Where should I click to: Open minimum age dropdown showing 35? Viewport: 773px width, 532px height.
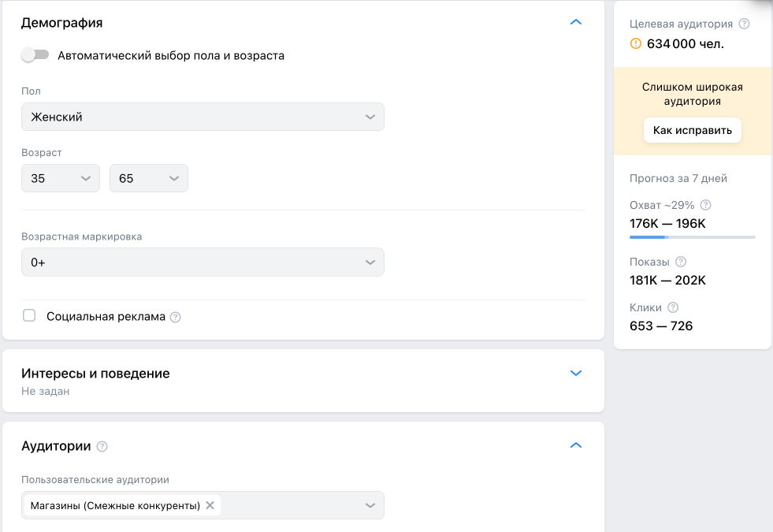coord(61,178)
